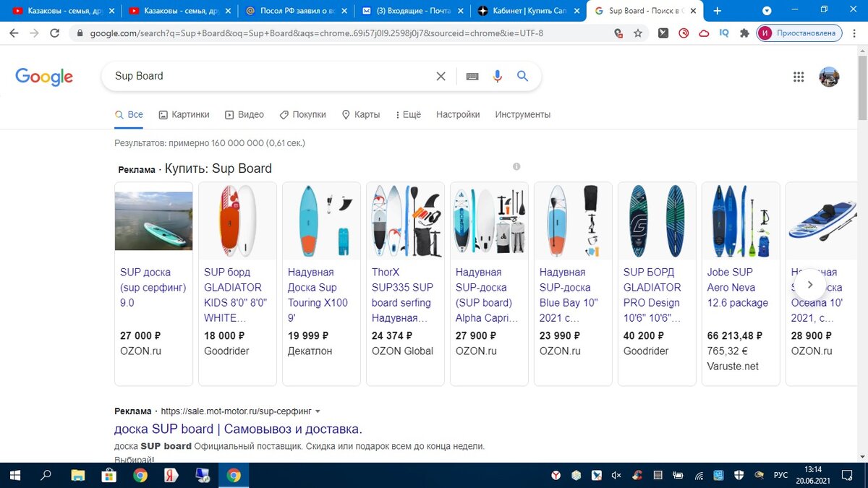The width and height of the screenshot is (868, 488).
Task: Open SUP БОРД GLADIATOR PRO Design link
Action: click(x=652, y=295)
